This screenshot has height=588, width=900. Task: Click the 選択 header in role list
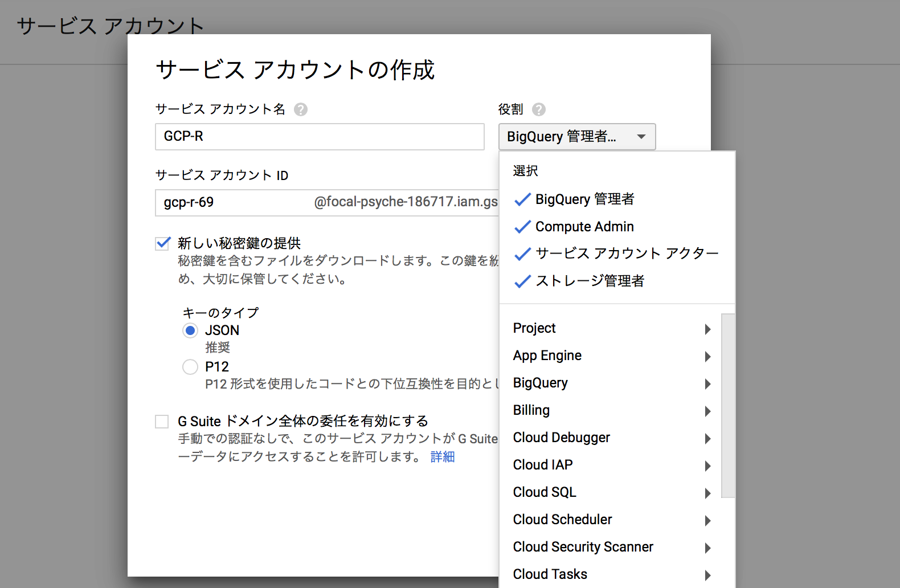pos(525,171)
